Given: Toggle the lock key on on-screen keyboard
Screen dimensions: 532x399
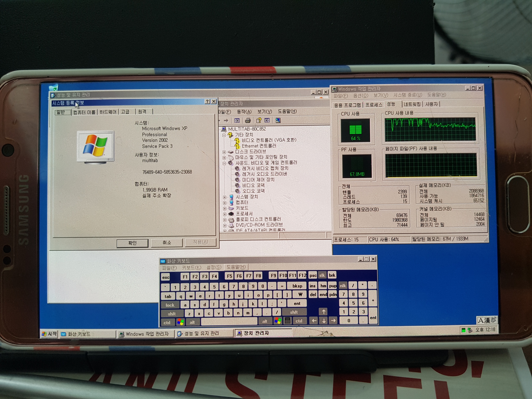Looking at the screenshot, I should 170,305.
